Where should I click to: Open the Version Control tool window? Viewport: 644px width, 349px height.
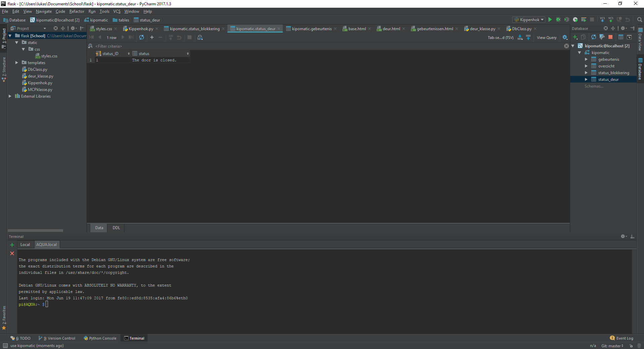pyautogui.click(x=57, y=338)
